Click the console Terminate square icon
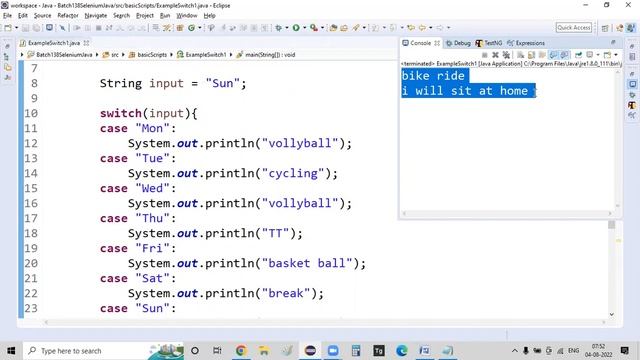The image size is (640, 360). 484,55
